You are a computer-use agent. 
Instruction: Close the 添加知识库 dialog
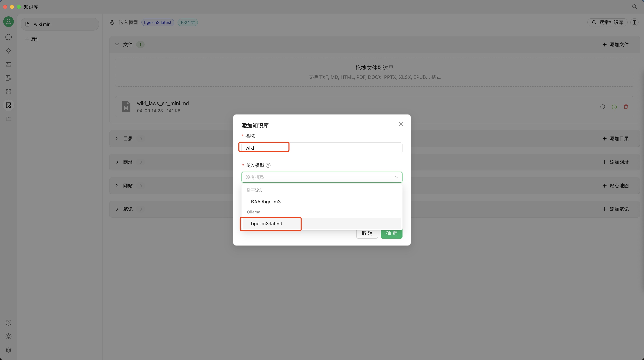(401, 124)
